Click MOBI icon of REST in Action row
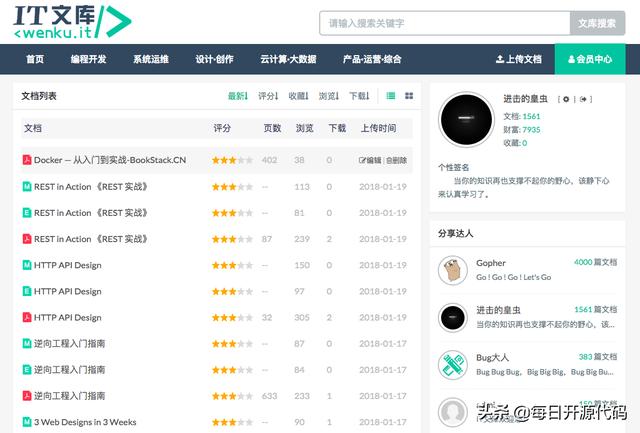Image resolution: width=640 pixels, height=433 pixels. tap(27, 187)
